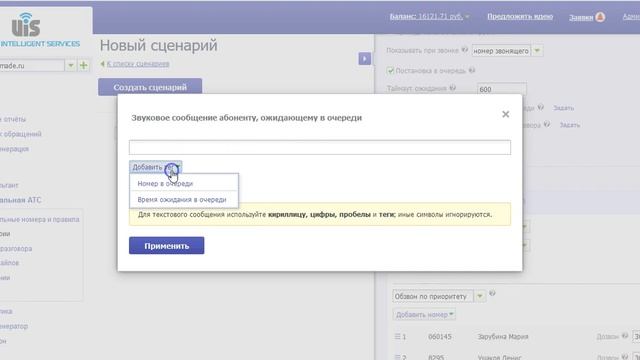This screenshot has height=360, width=640.
Task: Click the номер звонящего combo field
Action: [501, 51]
